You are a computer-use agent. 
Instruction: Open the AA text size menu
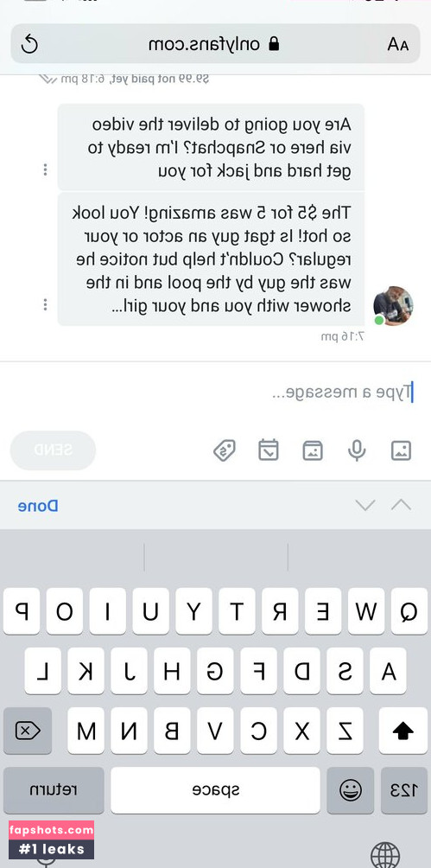coord(397,45)
